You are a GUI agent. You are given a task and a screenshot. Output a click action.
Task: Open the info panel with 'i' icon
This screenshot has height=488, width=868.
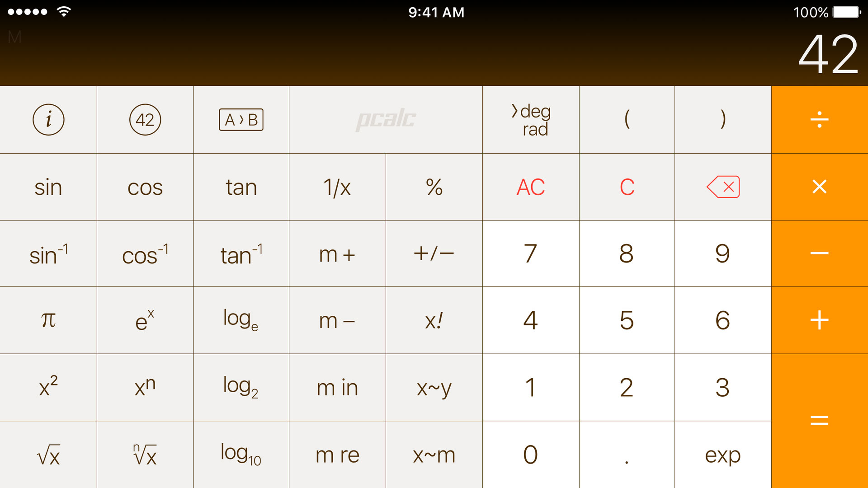pos(47,118)
